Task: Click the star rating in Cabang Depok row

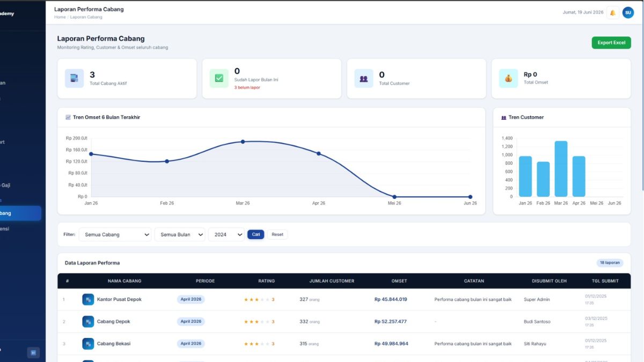Action: click(259, 322)
